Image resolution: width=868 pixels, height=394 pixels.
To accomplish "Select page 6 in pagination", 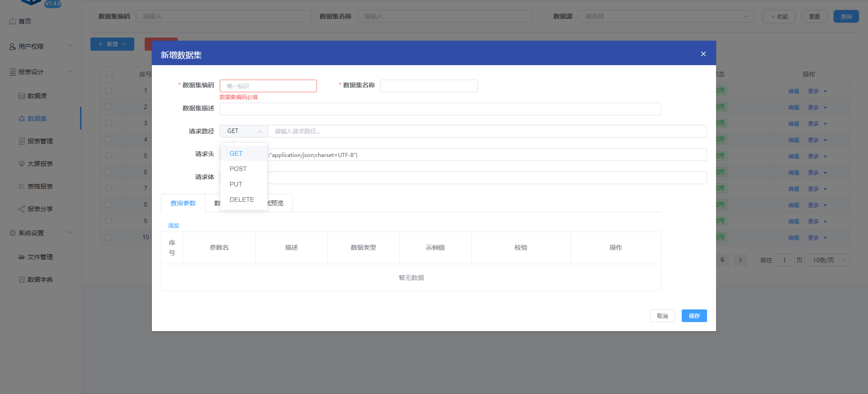I will tap(722, 260).
